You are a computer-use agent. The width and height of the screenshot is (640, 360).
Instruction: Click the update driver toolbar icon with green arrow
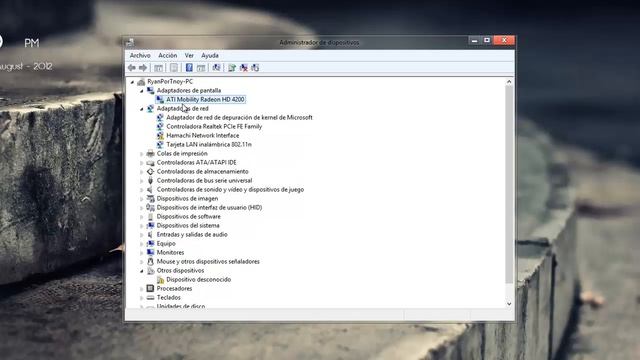pyautogui.click(x=232, y=68)
